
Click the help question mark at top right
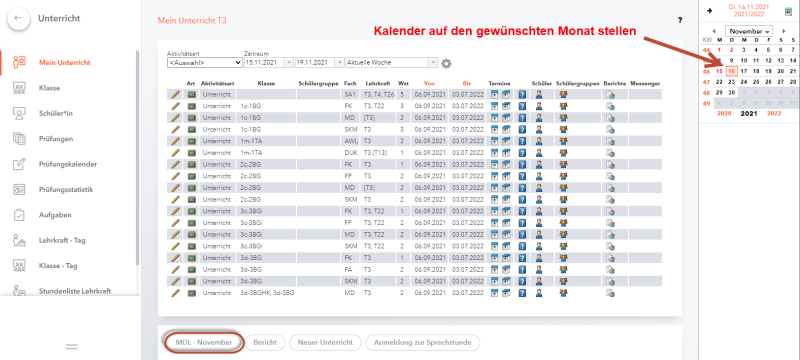(680, 20)
